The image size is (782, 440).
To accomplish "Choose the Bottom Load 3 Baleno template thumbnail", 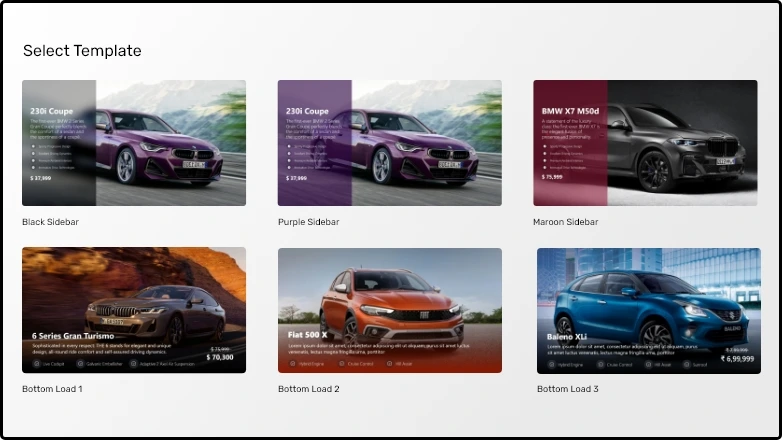I will pyautogui.click(x=649, y=311).
